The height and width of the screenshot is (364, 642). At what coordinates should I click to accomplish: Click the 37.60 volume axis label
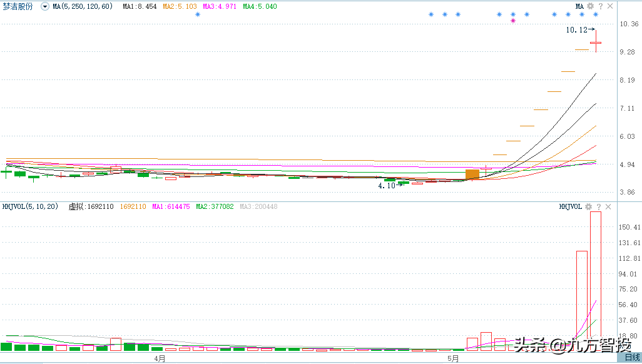pos(628,320)
